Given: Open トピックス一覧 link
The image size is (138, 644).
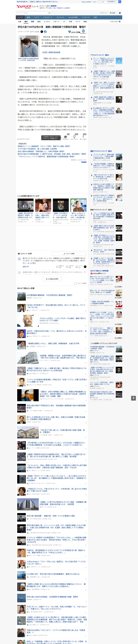Looking at the screenshot, I should [x=115, y=21].
